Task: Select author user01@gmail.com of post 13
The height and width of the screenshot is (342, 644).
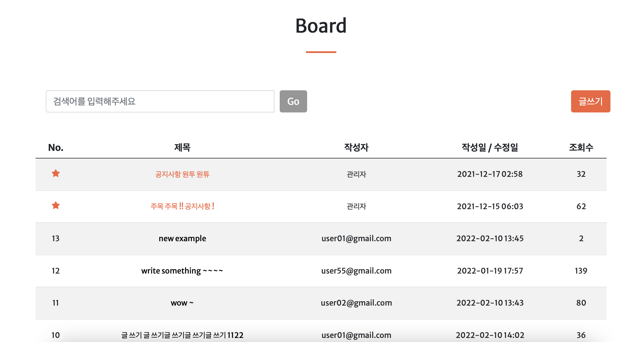Action: pyautogui.click(x=356, y=238)
